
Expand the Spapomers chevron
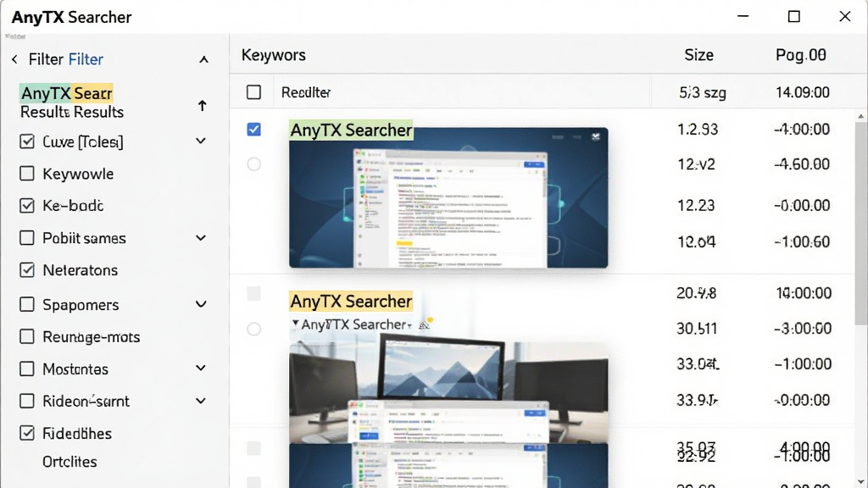pos(201,304)
